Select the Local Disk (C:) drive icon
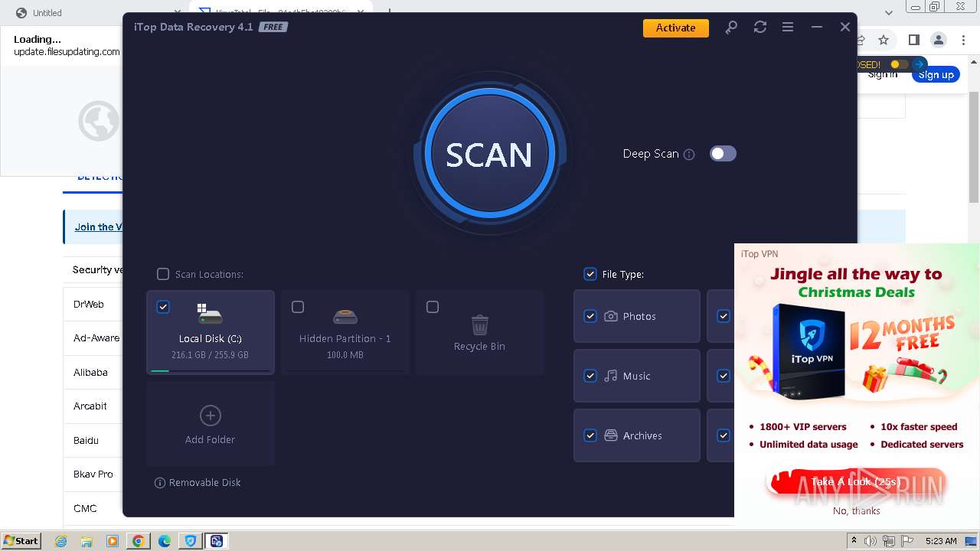This screenshot has height=551, width=980. 210,313
